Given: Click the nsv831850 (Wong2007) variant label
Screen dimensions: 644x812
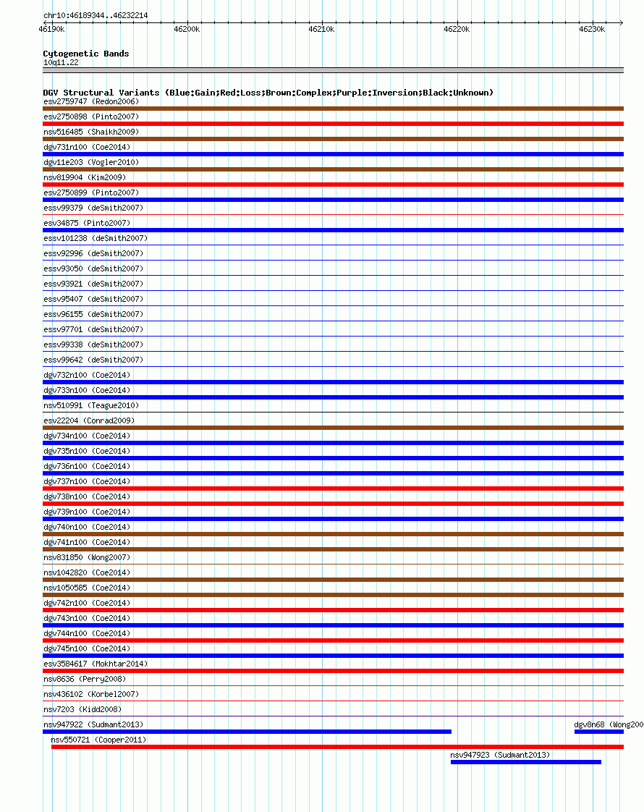Looking at the screenshot, I should [87, 557].
